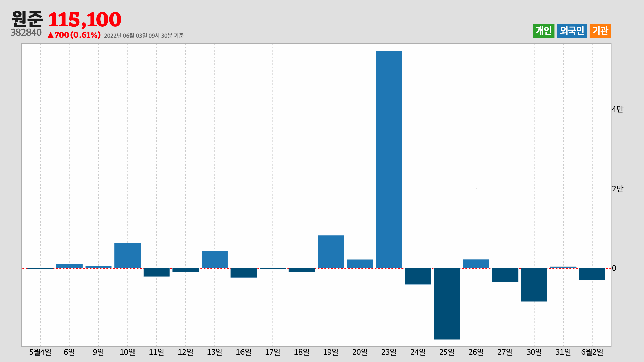The height and width of the screenshot is (362, 644).
Task: Click the x-axis label 5월4일
Action: click(40, 352)
